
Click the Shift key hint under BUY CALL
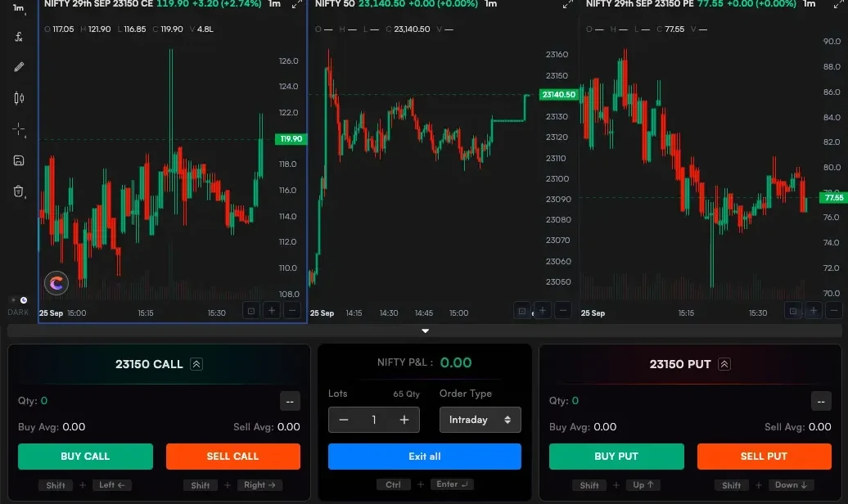(55, 485)
